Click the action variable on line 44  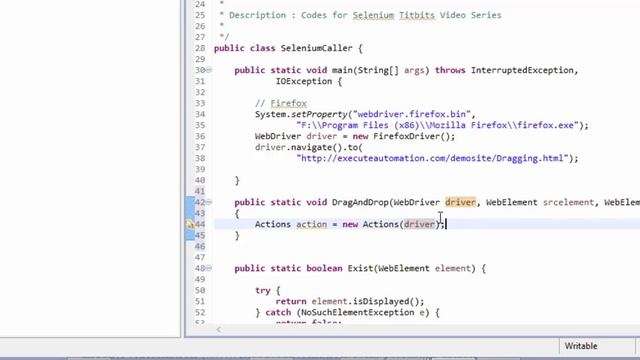[x=311, y=224]
